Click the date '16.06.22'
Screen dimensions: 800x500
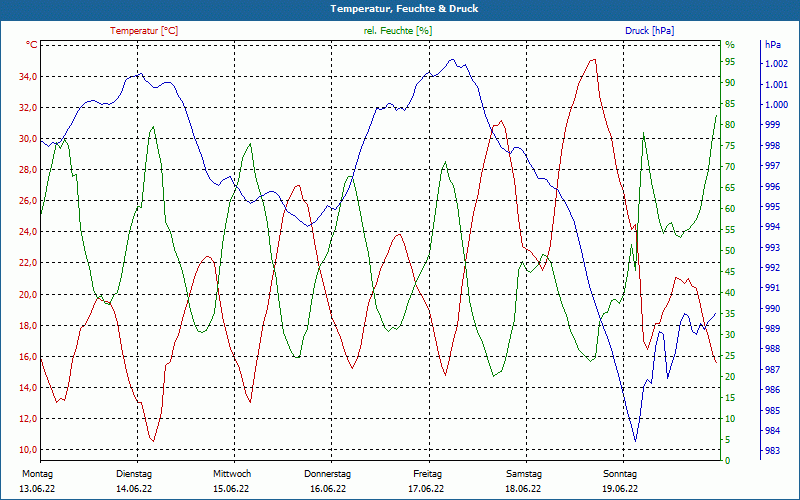point(328,489)
